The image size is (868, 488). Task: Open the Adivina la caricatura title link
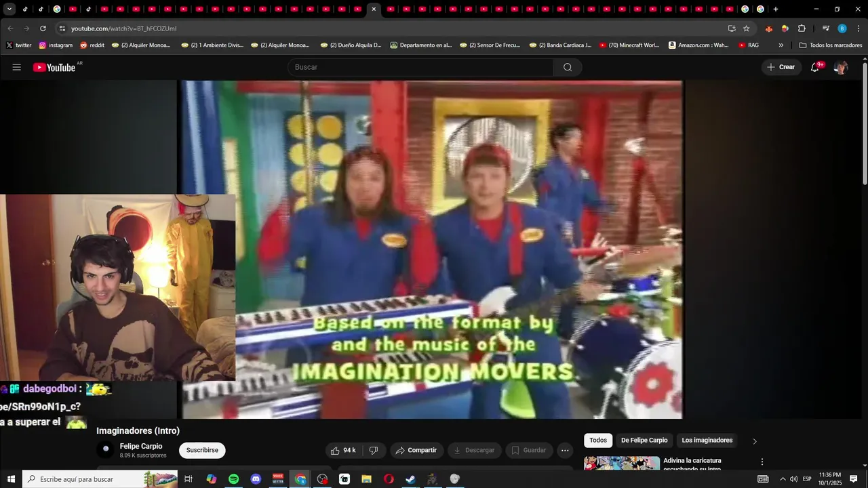tap(692, 464)
